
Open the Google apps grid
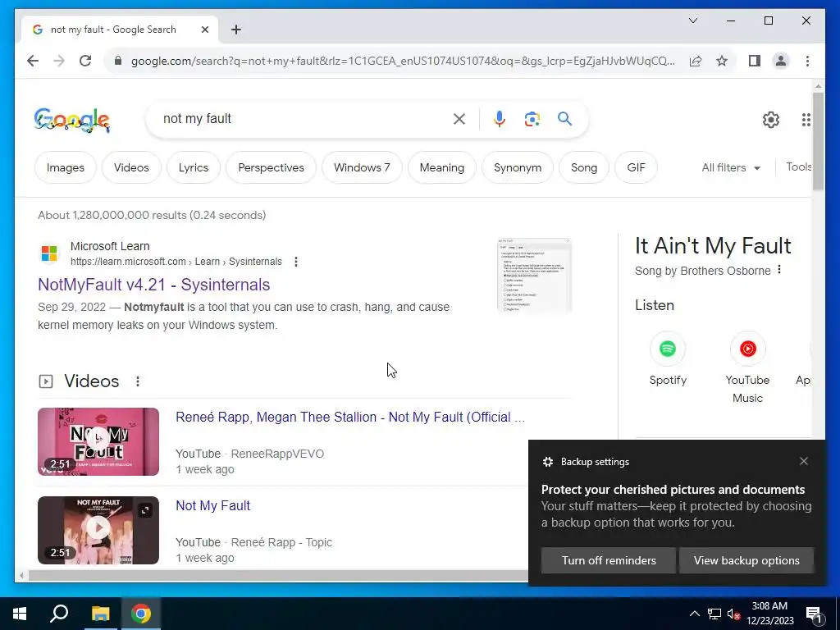pyautogui.click(x=806, y=120)
